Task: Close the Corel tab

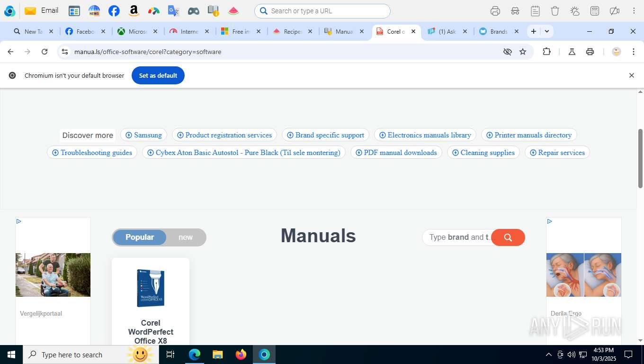Action: tap(413, 31)
